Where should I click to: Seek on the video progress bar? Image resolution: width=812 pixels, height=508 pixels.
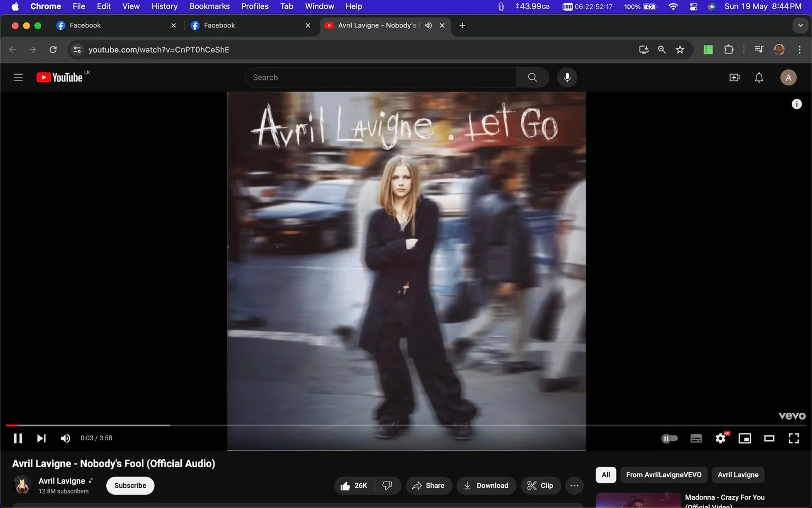click(x=406, y=425)
